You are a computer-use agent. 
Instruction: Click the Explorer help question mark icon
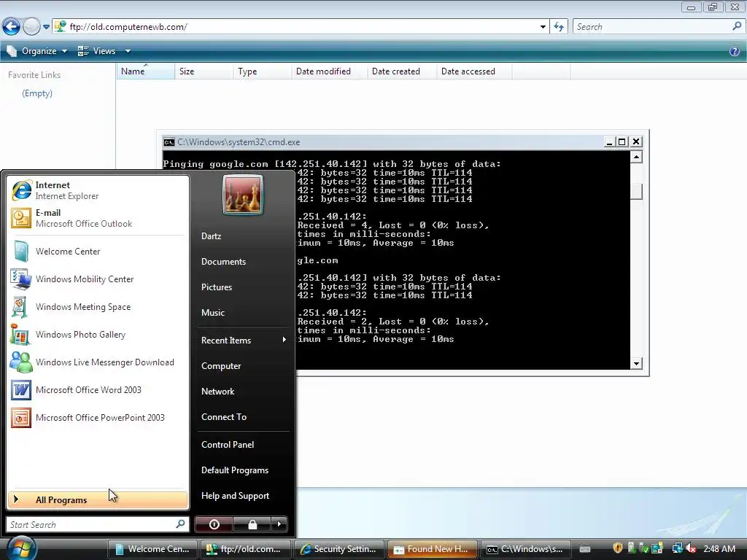coord(735,51)
